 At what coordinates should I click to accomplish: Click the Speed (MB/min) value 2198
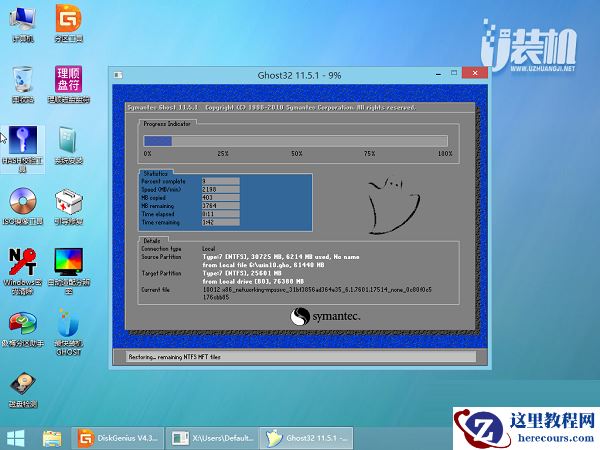(x=221, y=189)
